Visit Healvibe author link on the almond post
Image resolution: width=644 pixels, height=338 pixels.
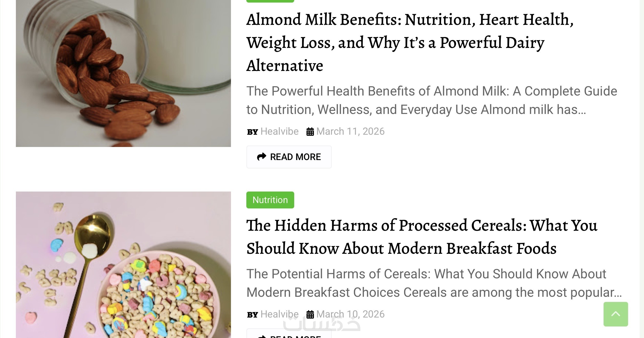click(279, 132)
